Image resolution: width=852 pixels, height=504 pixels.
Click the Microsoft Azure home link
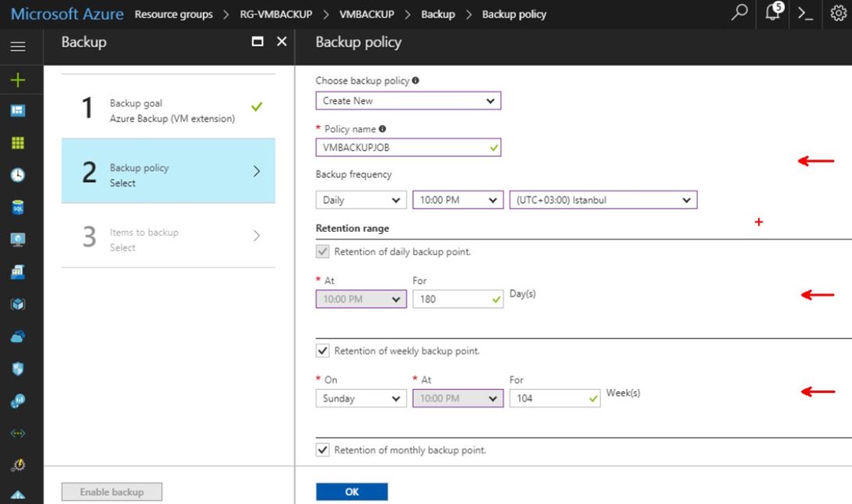click(68, 14)
